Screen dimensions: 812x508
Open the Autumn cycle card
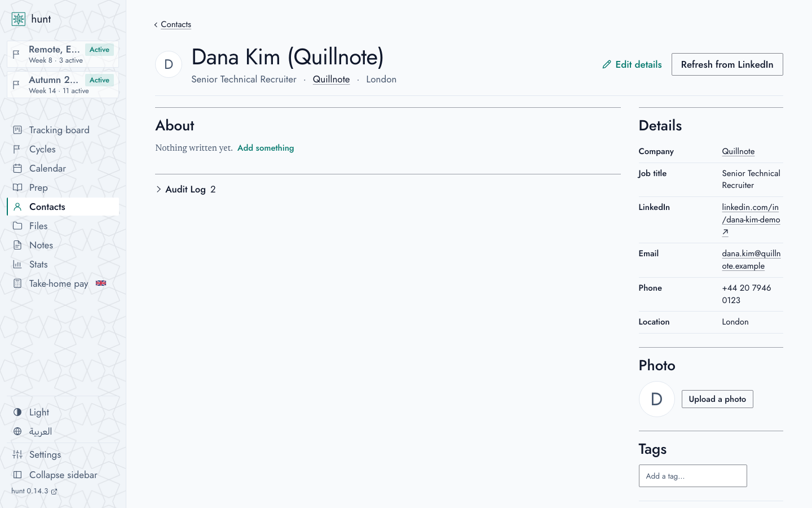coord(63,85)
